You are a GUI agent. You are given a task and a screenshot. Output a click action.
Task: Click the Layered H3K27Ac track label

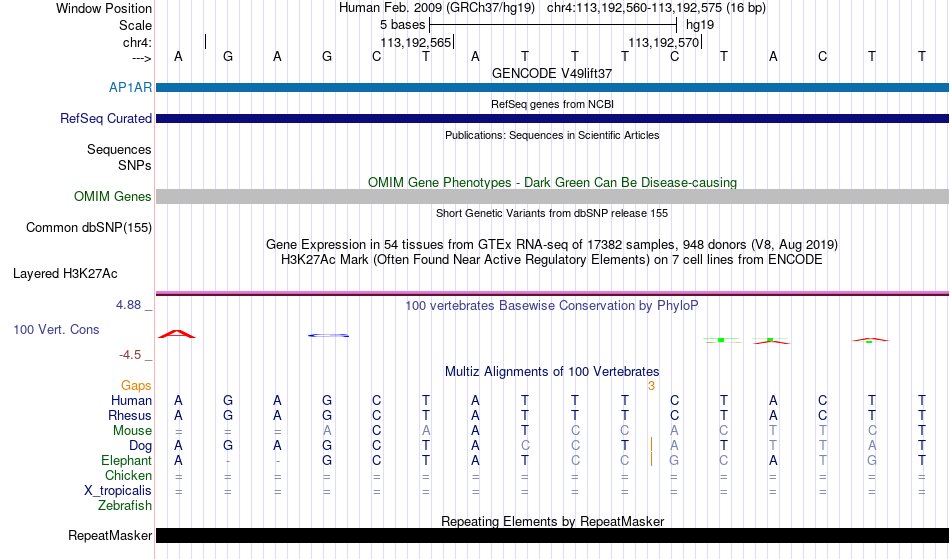coord(65,274)
